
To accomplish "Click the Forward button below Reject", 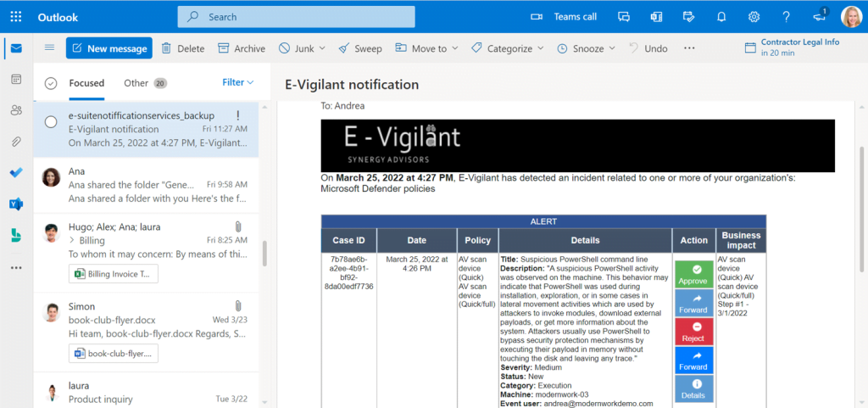I will click(x=693, y=360).
